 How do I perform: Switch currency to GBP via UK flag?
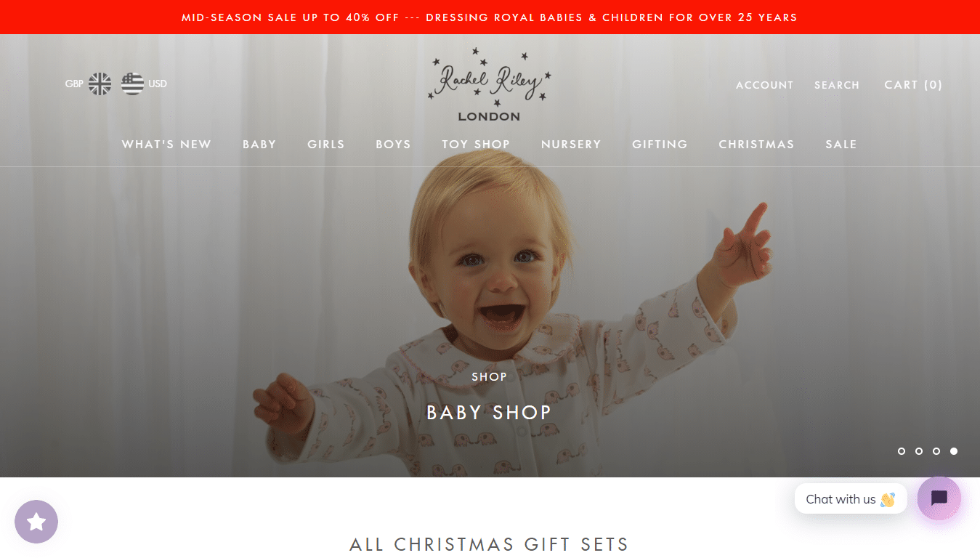(x=100, y=84)
